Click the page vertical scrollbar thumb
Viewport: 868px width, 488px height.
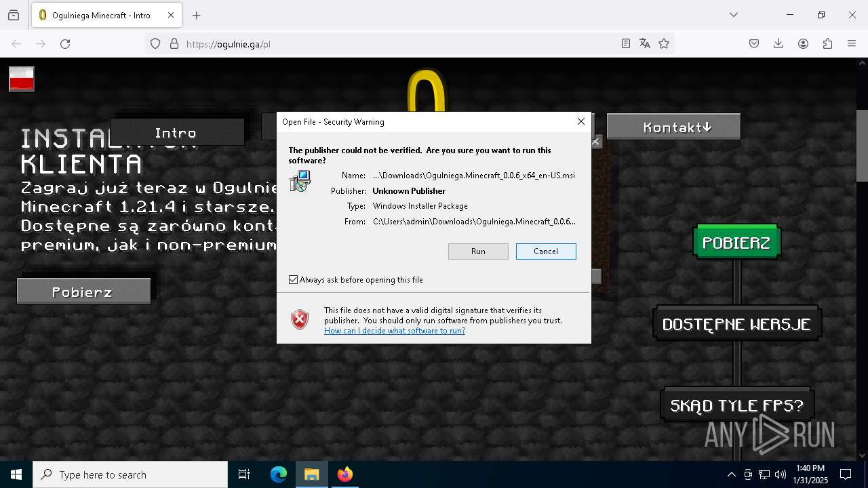[862, 146]
